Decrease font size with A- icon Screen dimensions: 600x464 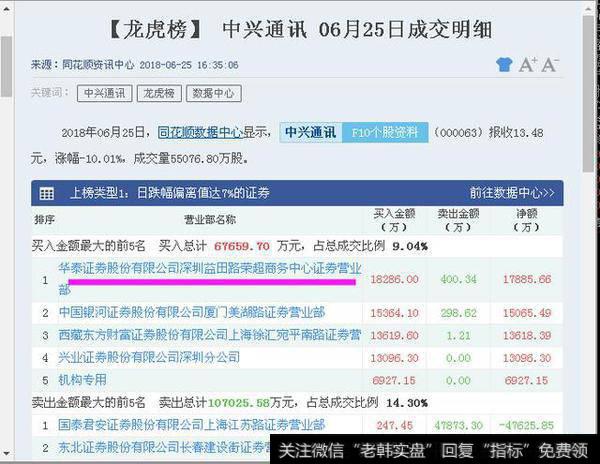point(550,65)
